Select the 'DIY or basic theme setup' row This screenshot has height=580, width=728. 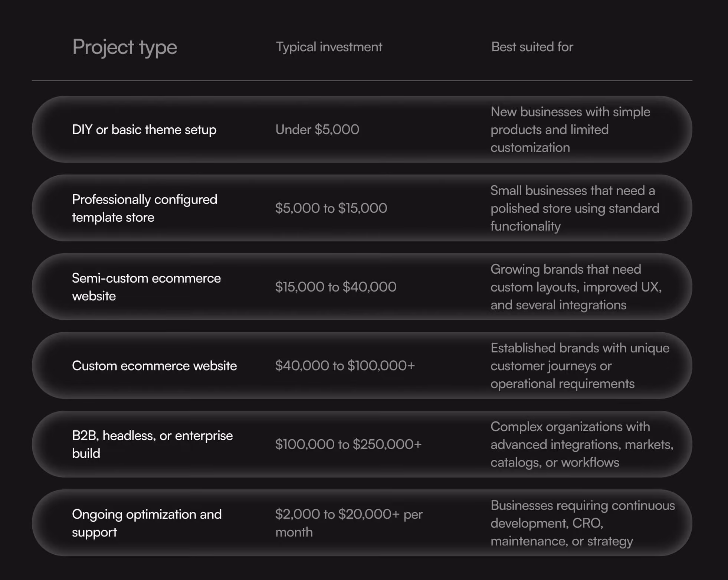(x=362, y=129)
